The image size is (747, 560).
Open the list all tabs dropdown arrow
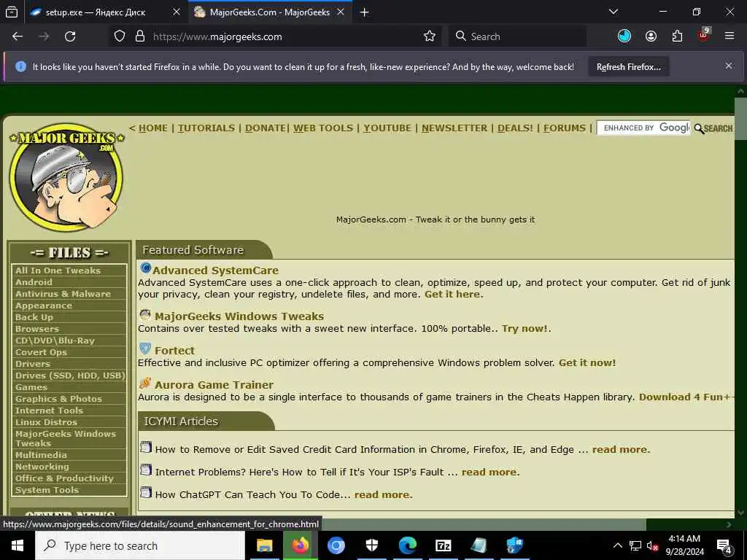[614, 12]
